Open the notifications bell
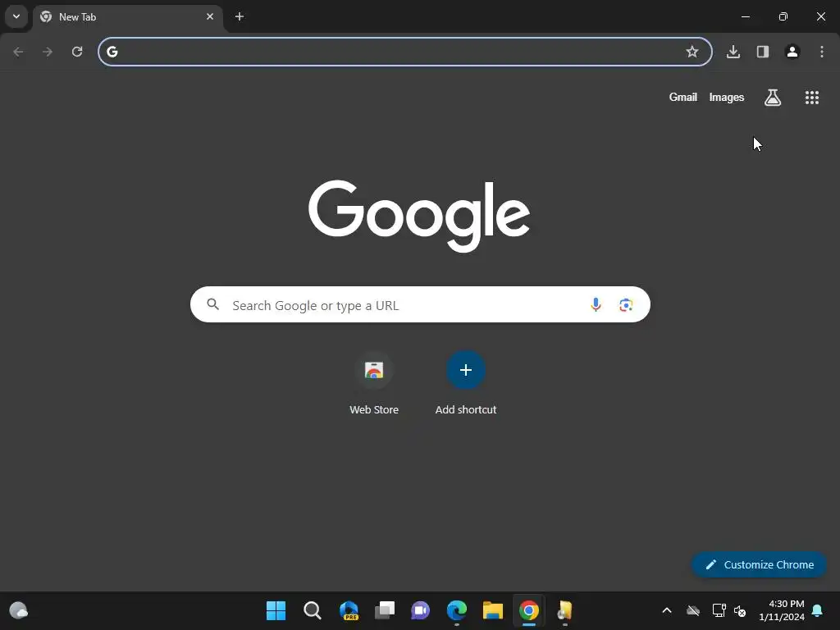840x630 pixels. (818, 610)
